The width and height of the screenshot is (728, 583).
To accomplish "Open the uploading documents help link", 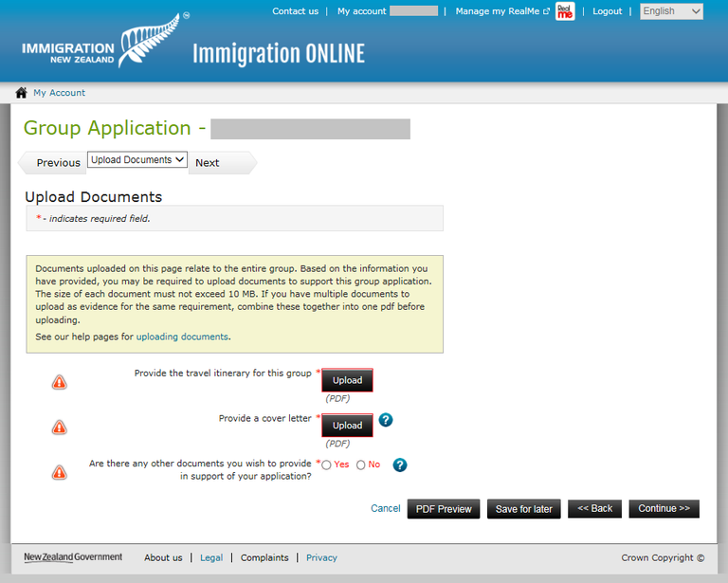I will pos(182,337).
